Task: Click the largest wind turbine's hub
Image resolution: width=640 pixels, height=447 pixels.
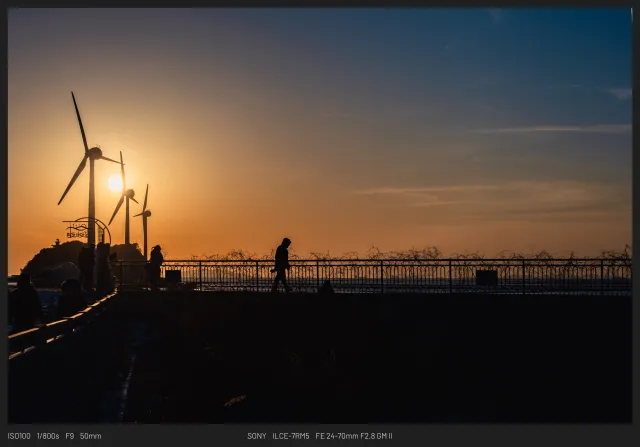Action: [x=92, y=153]
